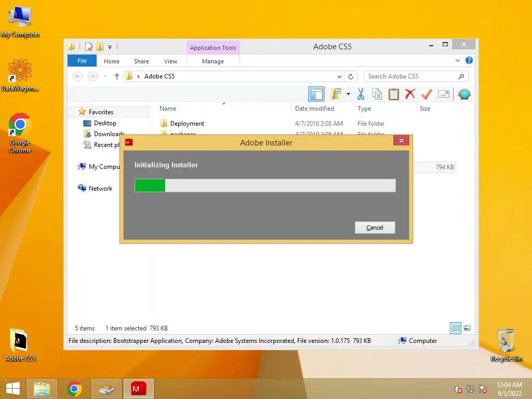Open the File menu tab

point(82,61)
